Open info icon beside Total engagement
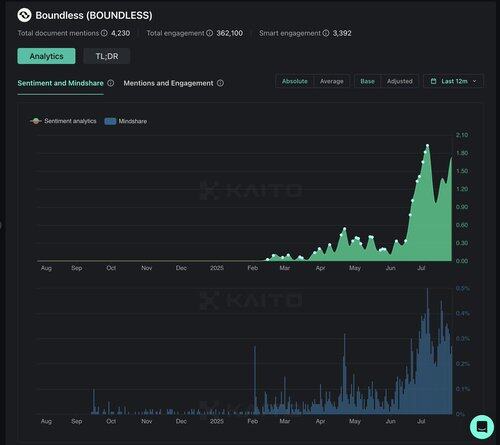500x445 pixels. (x=209, y=33)
